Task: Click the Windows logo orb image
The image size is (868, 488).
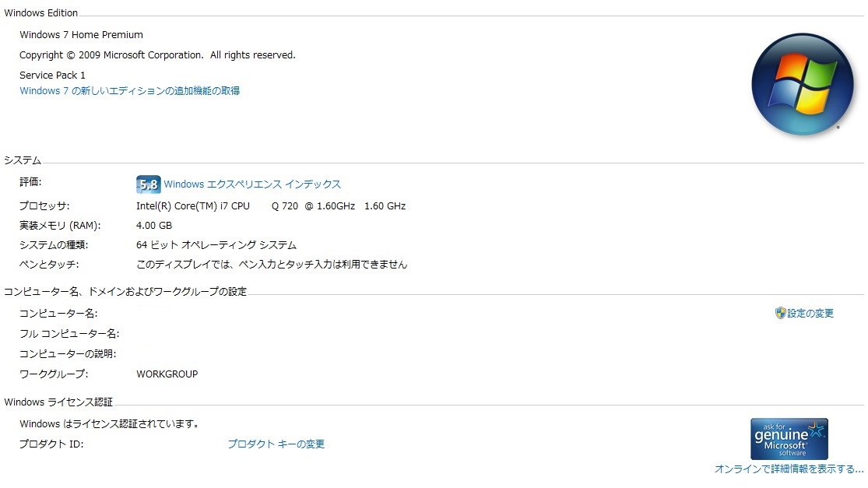Action: [802, 85]
